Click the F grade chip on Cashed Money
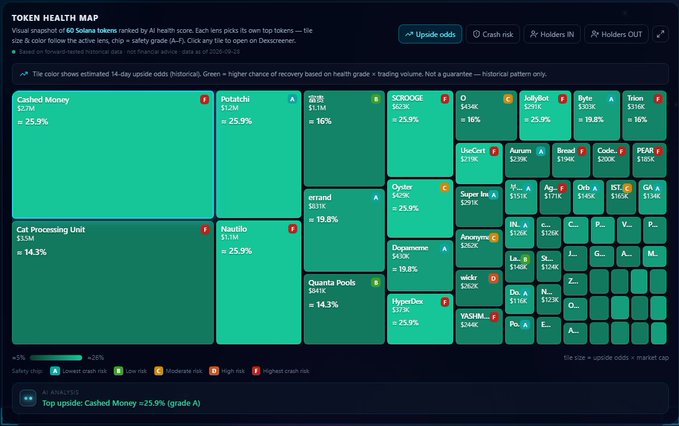Screen dimensions: 679x426 (204, 100)
